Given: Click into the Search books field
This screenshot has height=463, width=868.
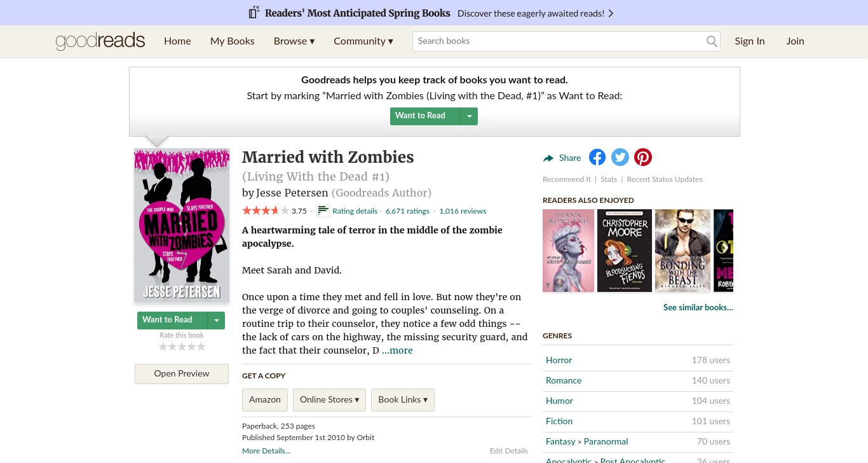Looking at the screenshot, I should click(559, 41).
